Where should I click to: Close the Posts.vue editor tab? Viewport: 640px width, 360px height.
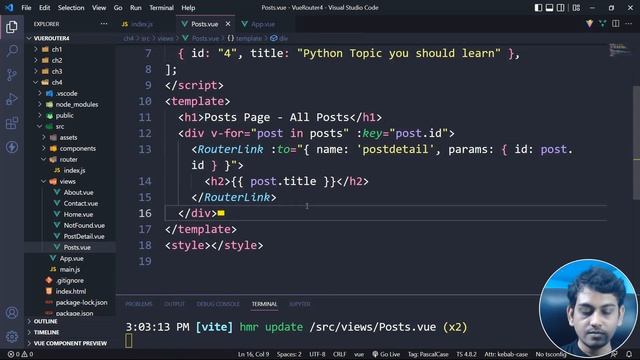click(228, 24)
